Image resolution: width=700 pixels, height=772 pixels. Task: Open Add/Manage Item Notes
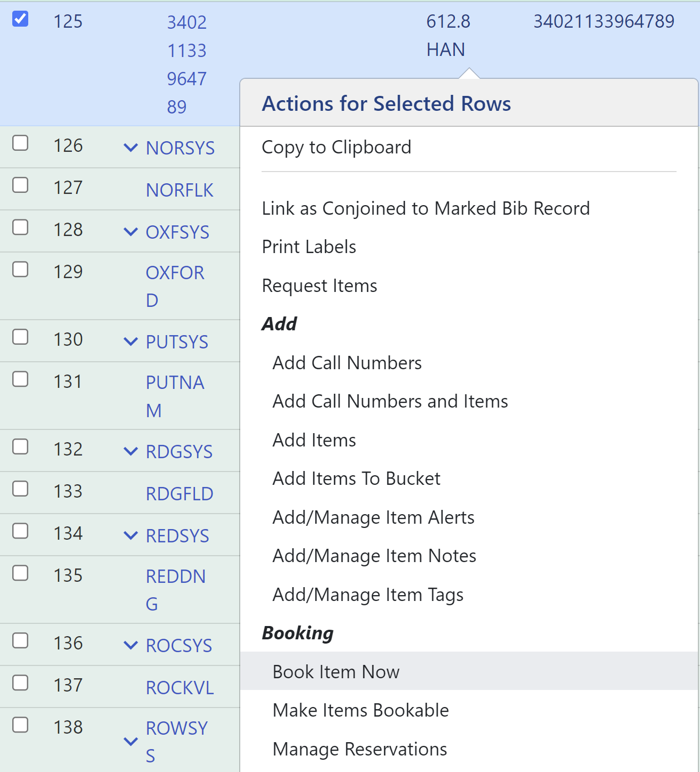tap(375, 556)
